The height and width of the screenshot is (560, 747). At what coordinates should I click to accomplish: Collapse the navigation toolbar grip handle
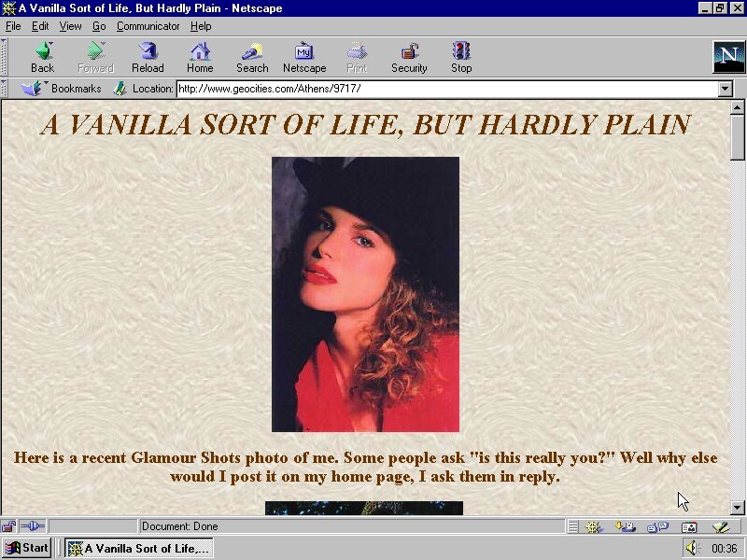[4, 57]
